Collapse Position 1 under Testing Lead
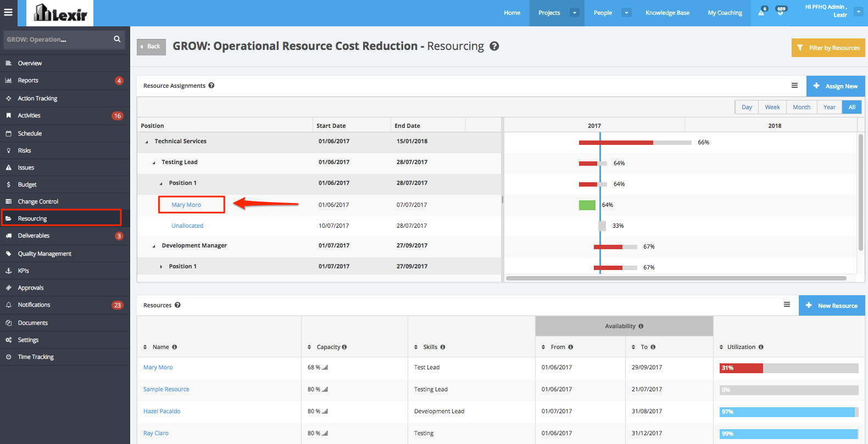Viewport: 868px width, 444px height. pyautogui.click(x=161, y=183)
